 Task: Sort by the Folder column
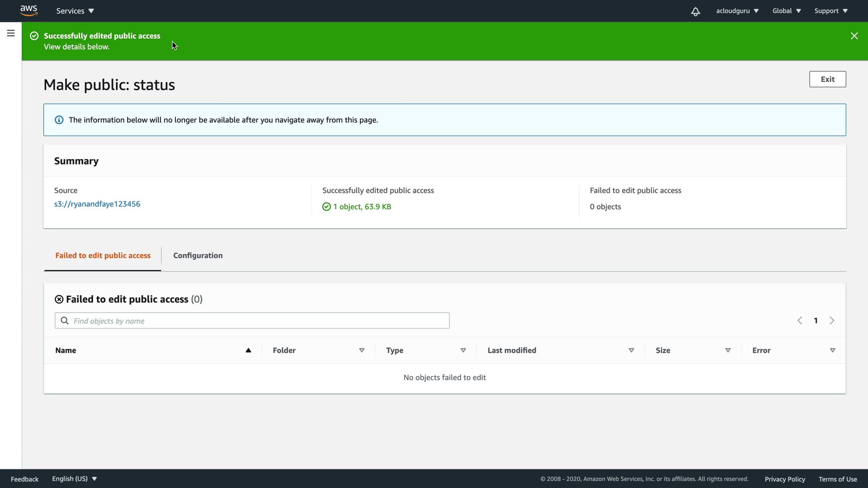[362, 350]
